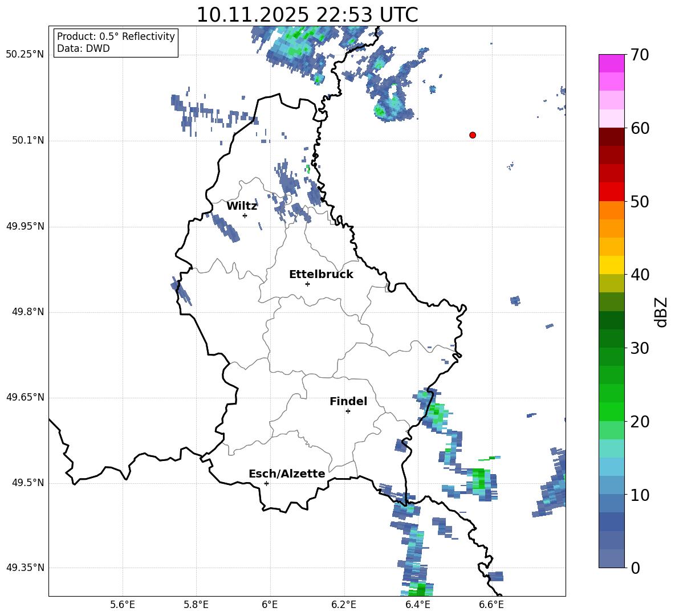The image size is (675, 616).
Task: Select the 'Product: 0.5° Reflectivity' label
Action: (116, 36)
